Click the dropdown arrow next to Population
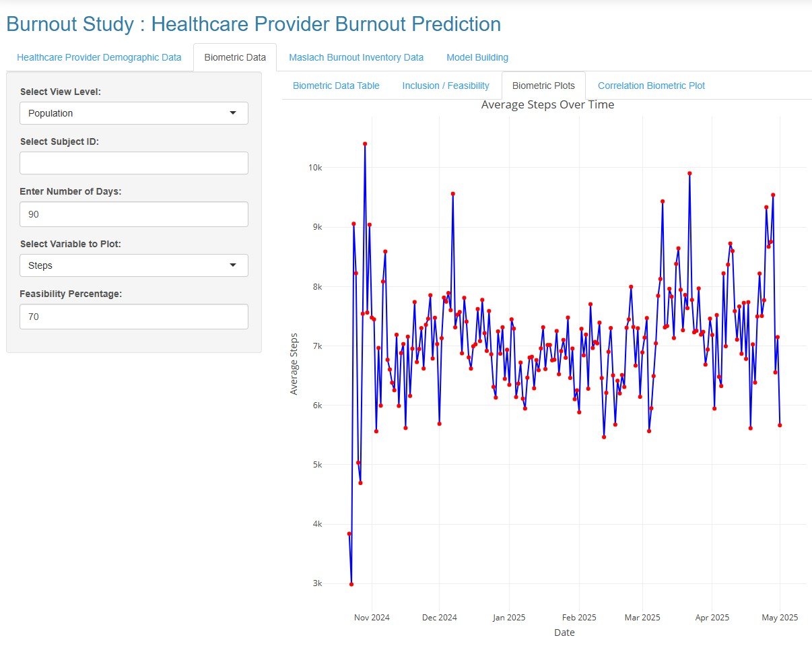Viewport: 812px width, 646px height. tap(233, 113)
